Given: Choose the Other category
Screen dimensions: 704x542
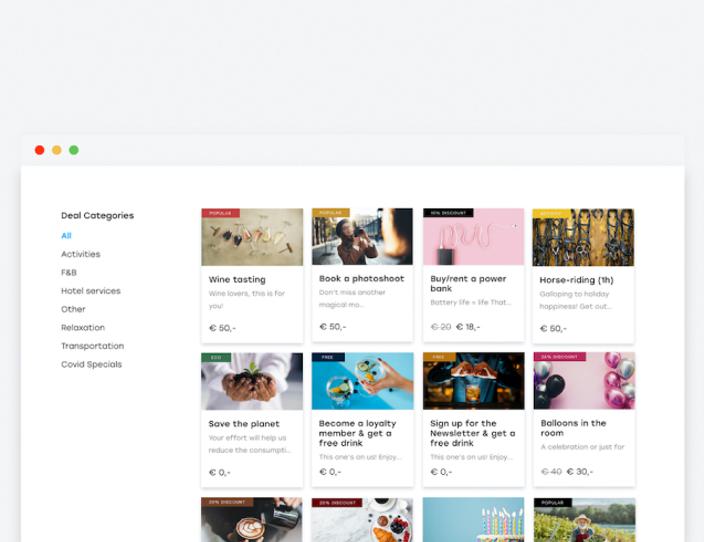Looking at the screenshot, I should pos(73,309).
